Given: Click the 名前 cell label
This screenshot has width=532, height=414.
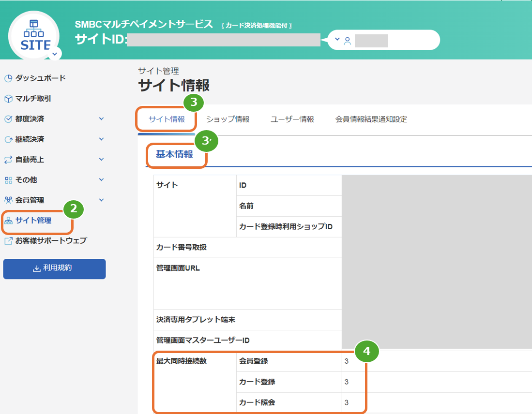Looking at the screenshot, I should point(246,206).
